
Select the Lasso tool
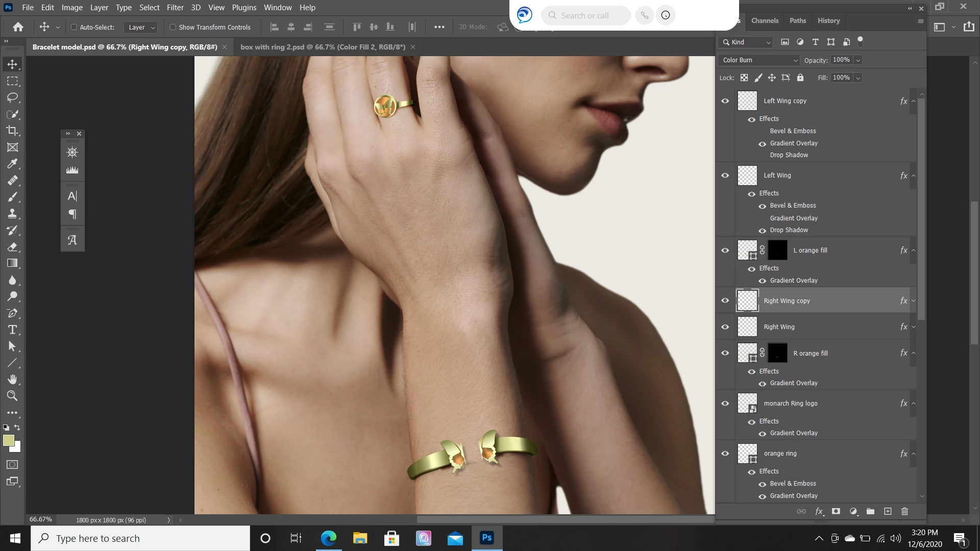tap(12, 97)
